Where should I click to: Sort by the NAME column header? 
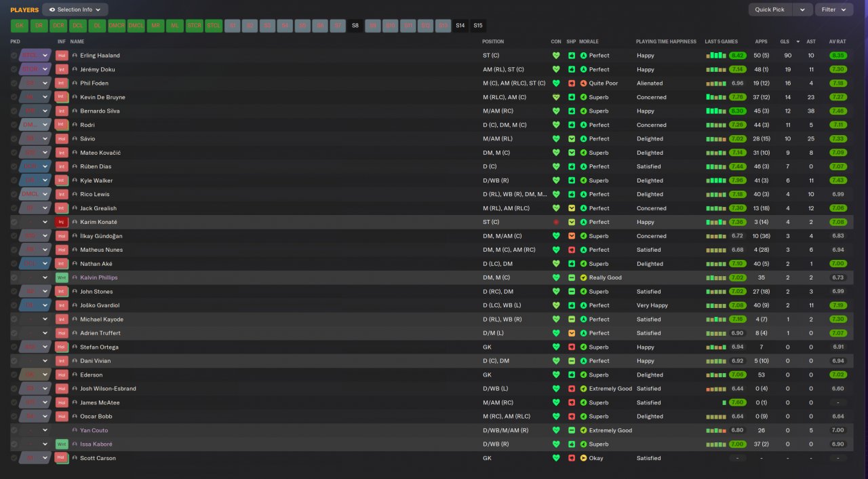pyautogui.click(x=77, y=41)
